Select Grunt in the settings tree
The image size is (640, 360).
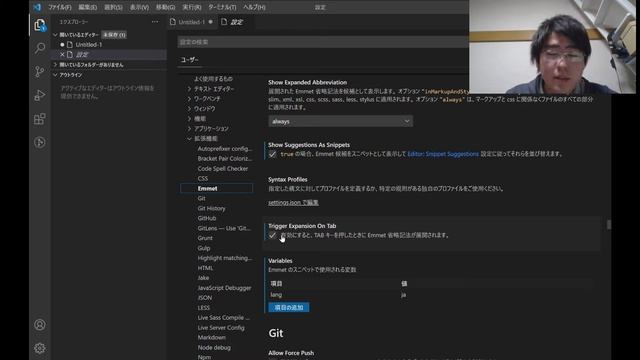[x=205, y=238]
